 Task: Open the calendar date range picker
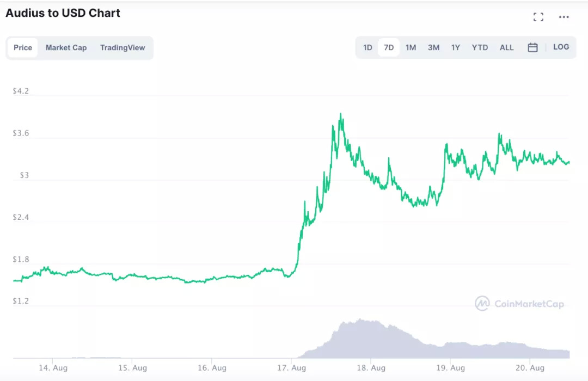532,47
